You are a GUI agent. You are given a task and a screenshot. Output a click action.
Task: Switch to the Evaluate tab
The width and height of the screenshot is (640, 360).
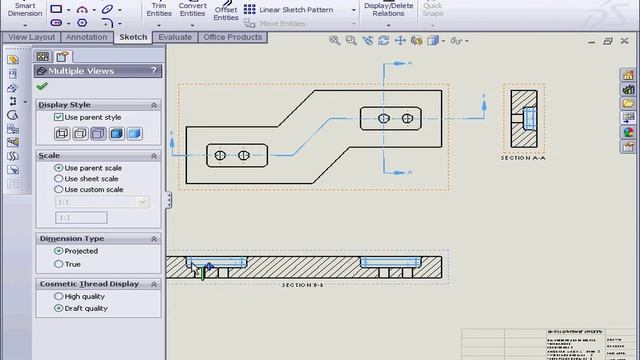click(x=175, y=37)
